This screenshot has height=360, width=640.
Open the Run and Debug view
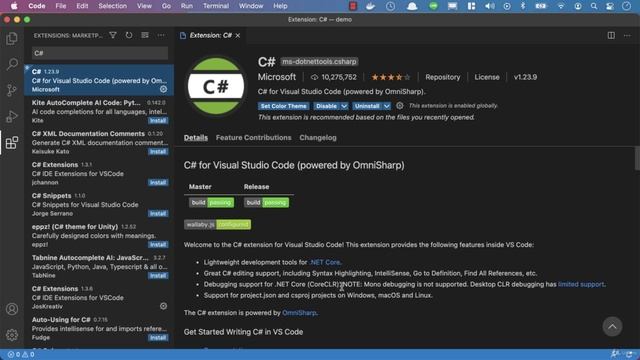click(x=12, y=116)
